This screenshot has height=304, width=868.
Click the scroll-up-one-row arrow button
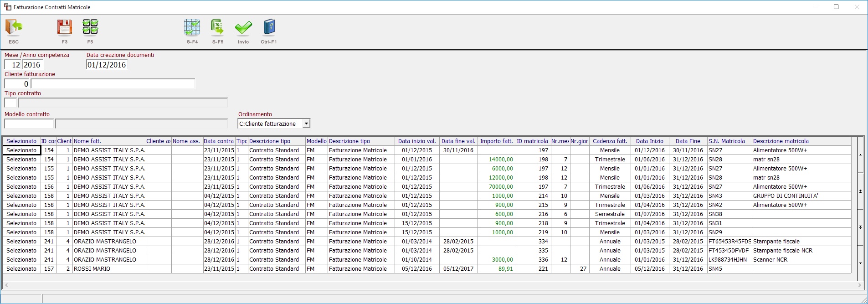[860, 155]
